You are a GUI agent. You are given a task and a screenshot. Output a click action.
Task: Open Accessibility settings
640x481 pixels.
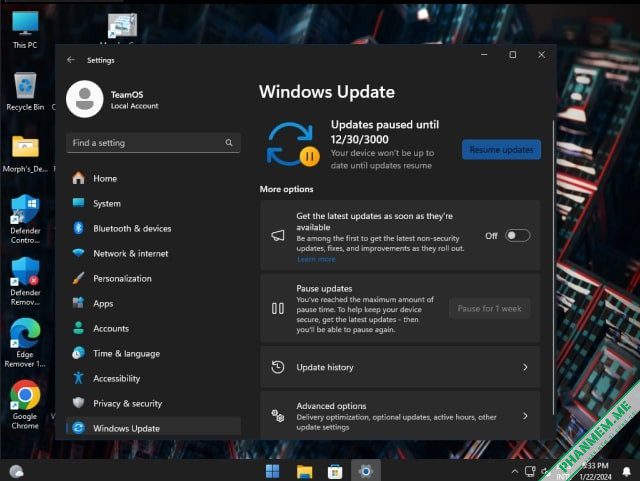click(x=153, y=379)
